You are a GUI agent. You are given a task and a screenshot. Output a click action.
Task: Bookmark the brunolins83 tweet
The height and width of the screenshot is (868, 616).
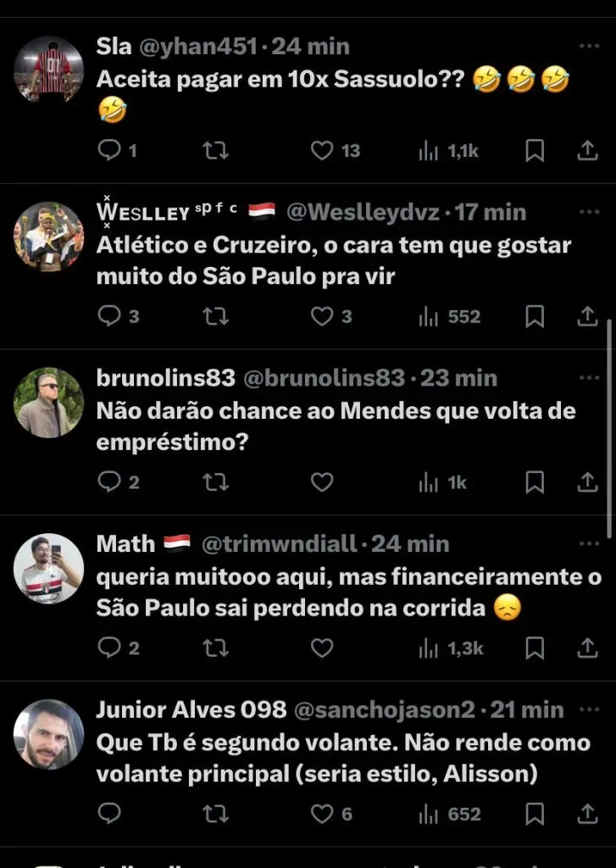(535, 482)
